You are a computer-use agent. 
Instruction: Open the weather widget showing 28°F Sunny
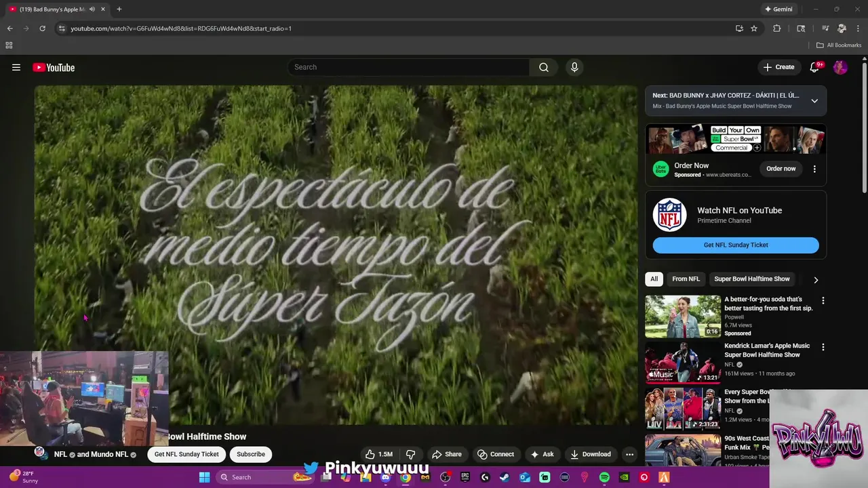pos(24,477)
